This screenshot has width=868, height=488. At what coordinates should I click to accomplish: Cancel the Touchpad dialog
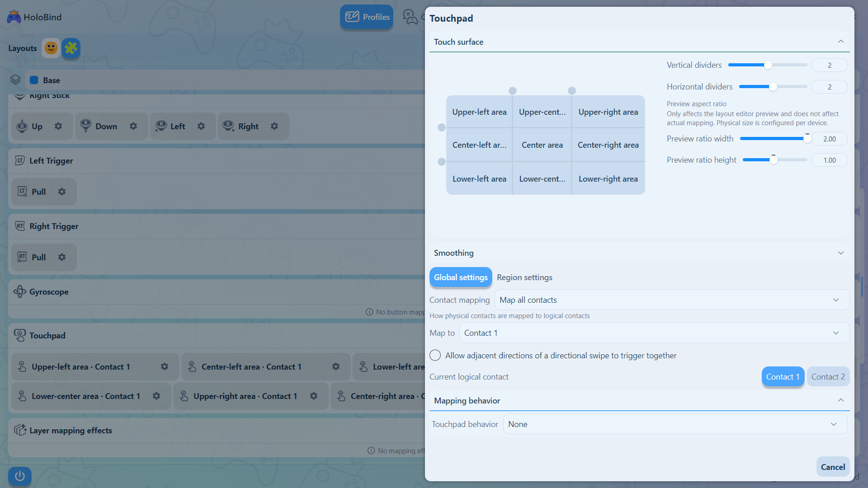(833, 467)
